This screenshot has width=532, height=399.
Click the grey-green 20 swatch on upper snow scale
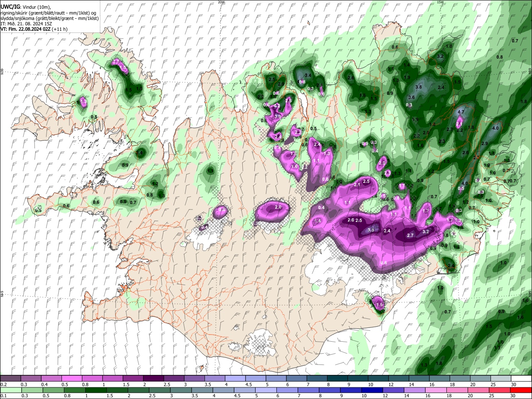480,379
